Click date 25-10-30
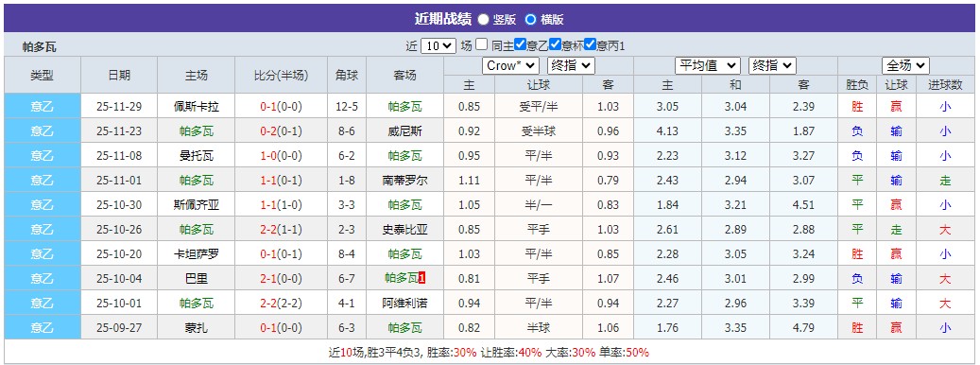The height and width of the screenshot is (365, 980). point(119,205)
